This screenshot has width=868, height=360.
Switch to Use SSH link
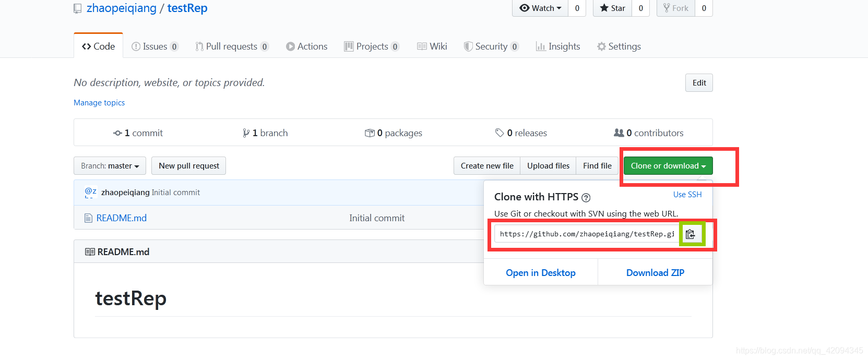click(687, 195)
